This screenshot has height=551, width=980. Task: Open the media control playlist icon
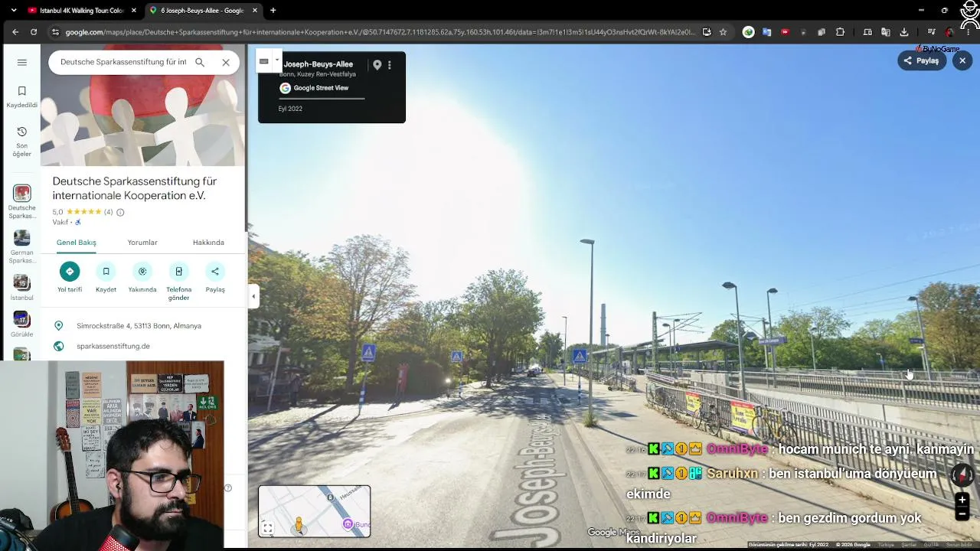(932, 32)
